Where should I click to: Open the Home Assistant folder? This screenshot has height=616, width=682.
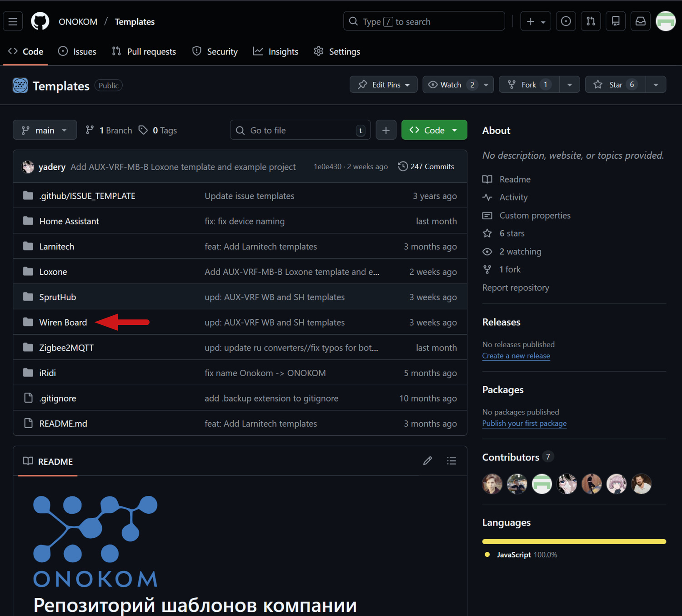pyautogui.click(x=69, y=221)
